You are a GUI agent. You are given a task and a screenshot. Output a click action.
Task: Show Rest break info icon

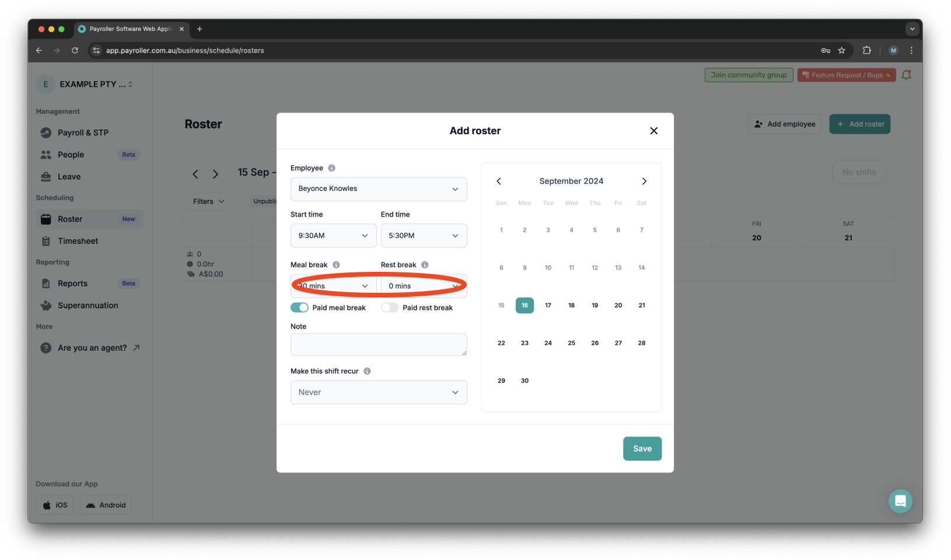pyautogui.click(x=425, y=265)
